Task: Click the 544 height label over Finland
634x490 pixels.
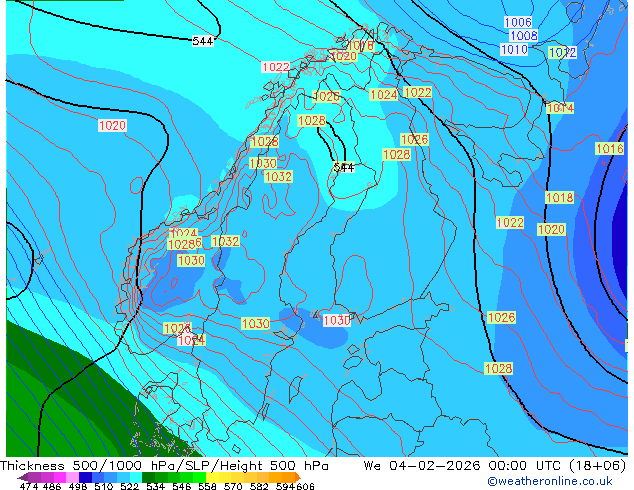Action: pyautogui.click(x=344, y=167)
